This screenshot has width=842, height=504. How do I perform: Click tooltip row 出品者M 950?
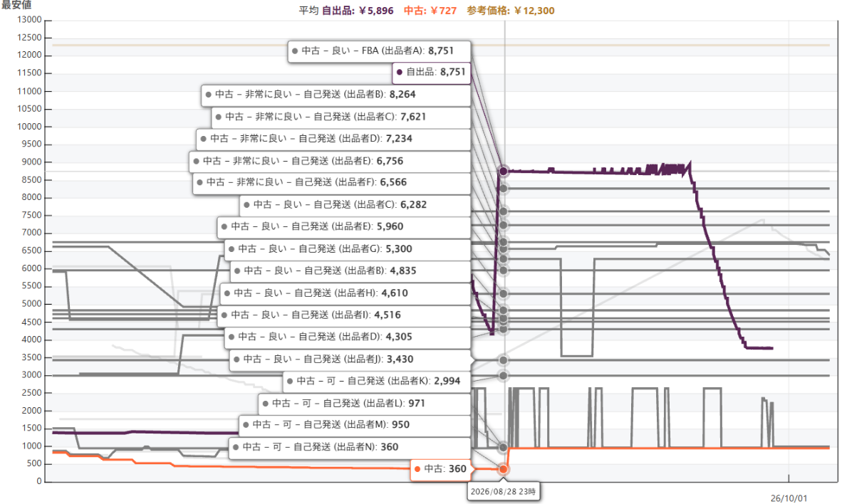click(355, 425)
